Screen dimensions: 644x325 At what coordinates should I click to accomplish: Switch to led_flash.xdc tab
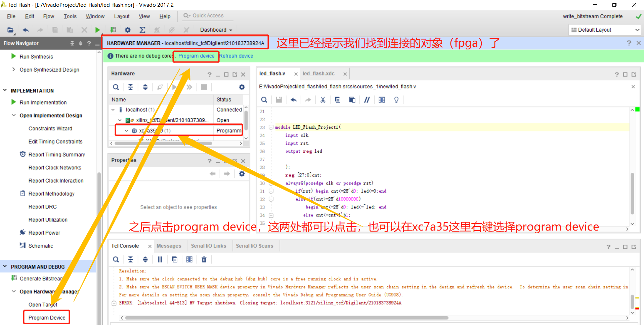tap(318, 74)
